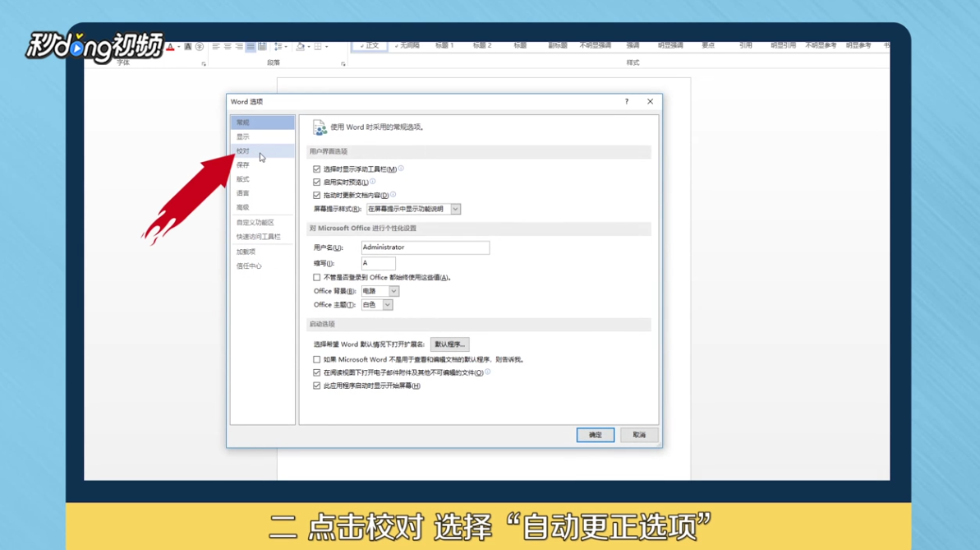Apply the 正文 style in ribbon
This screenshot has width=980, height=550.
tap(370, 46)
